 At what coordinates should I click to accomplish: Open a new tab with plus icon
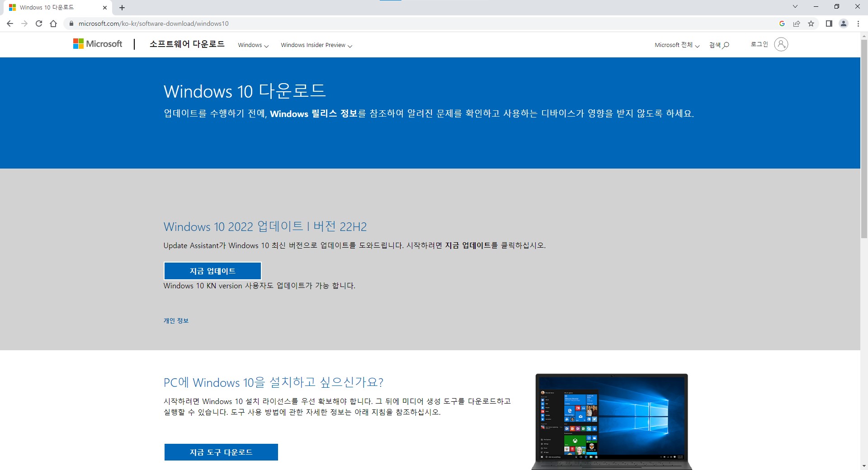point(122,8)
